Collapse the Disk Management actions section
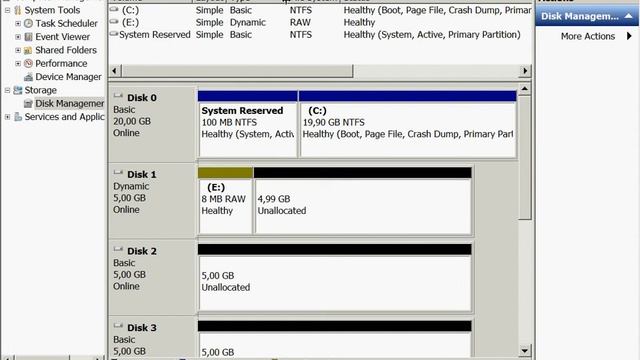 tap(629, 16)
